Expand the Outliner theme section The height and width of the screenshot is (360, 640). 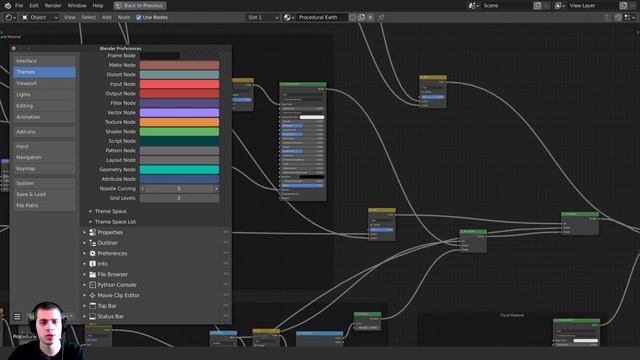point(85,243)
